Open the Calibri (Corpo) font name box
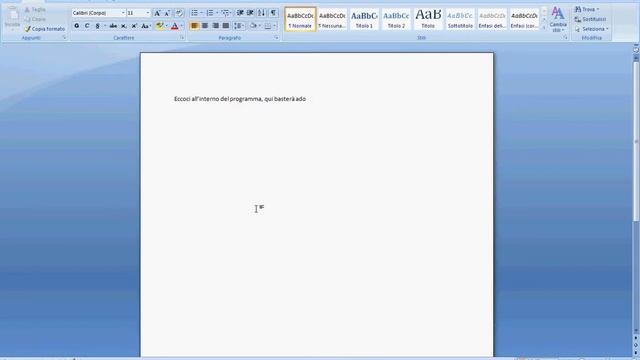Viewport: 640px width, 360px height. [98, 13]
